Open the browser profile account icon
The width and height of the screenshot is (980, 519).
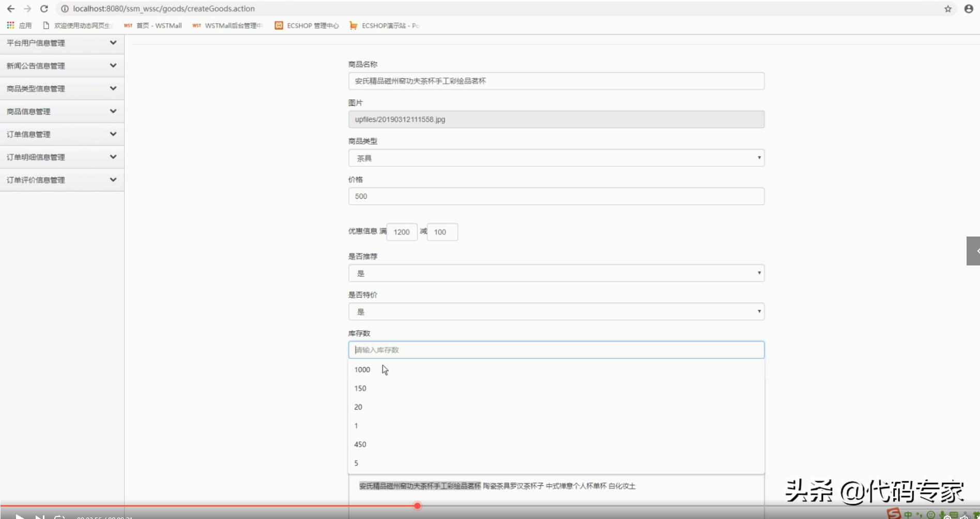click(969, 9)
